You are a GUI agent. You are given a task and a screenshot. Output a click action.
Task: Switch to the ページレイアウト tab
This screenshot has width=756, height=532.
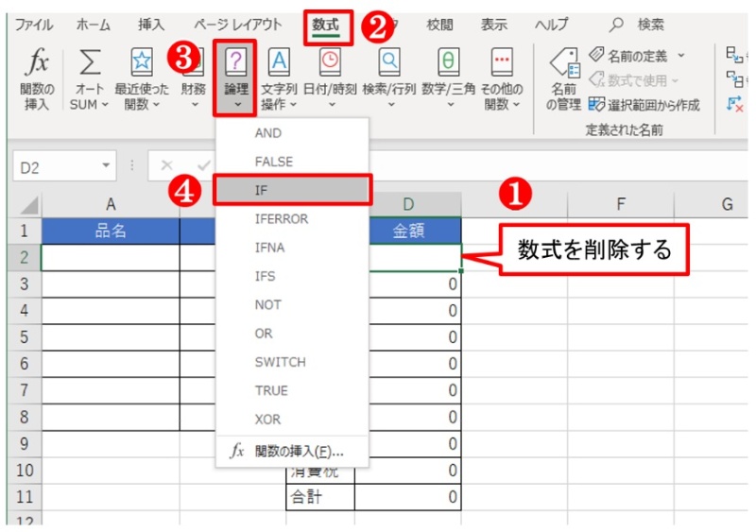238,25
